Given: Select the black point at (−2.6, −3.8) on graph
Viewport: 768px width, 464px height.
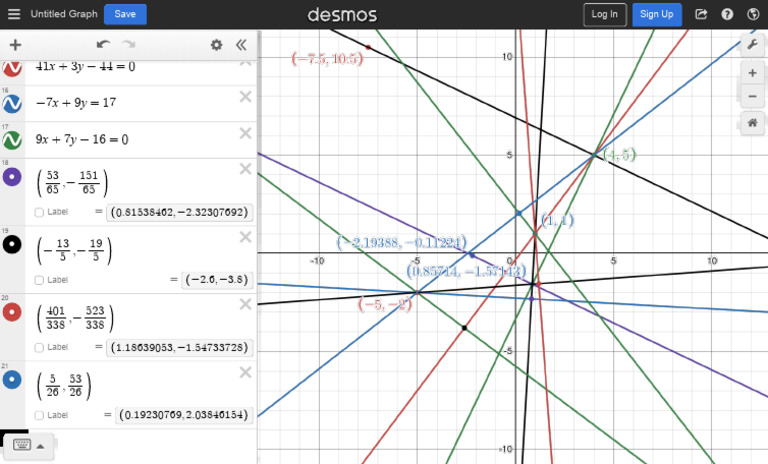Looking at the screenshot, I should pyautogui.click(x=464, y=328).
